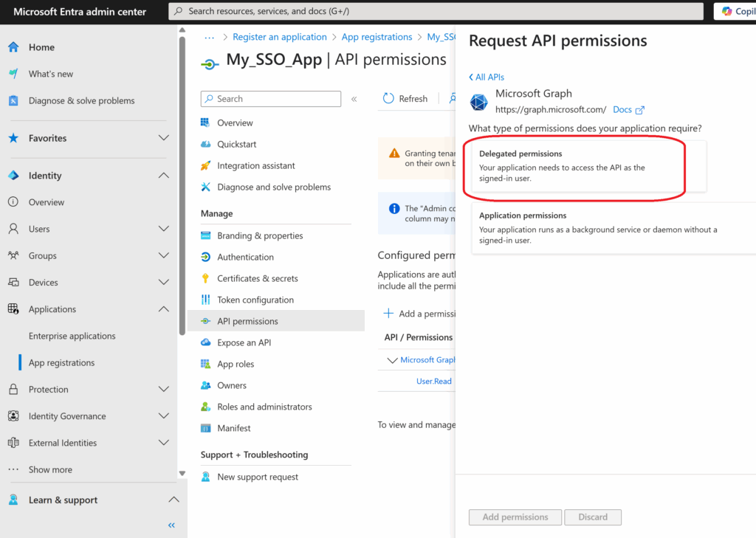
Task: Go back to All APIs
Action: point(487,77)
